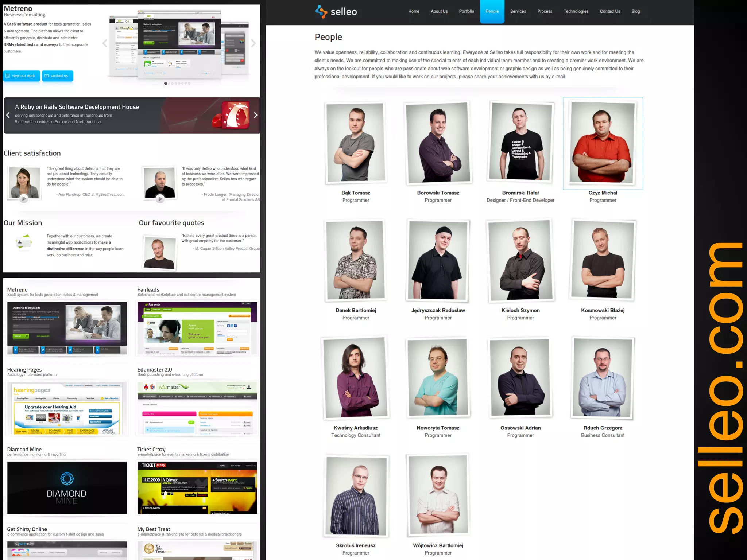Click the Our Mission card icon

tap(24, 242)
